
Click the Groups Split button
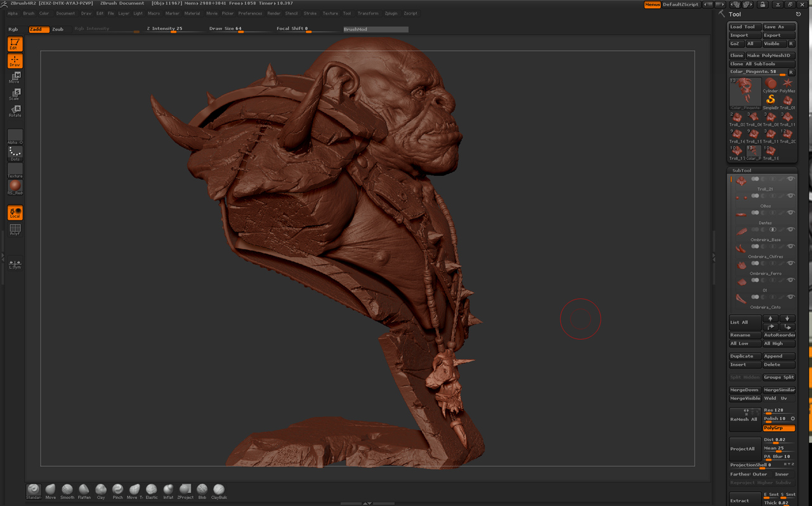pos(778,377)
